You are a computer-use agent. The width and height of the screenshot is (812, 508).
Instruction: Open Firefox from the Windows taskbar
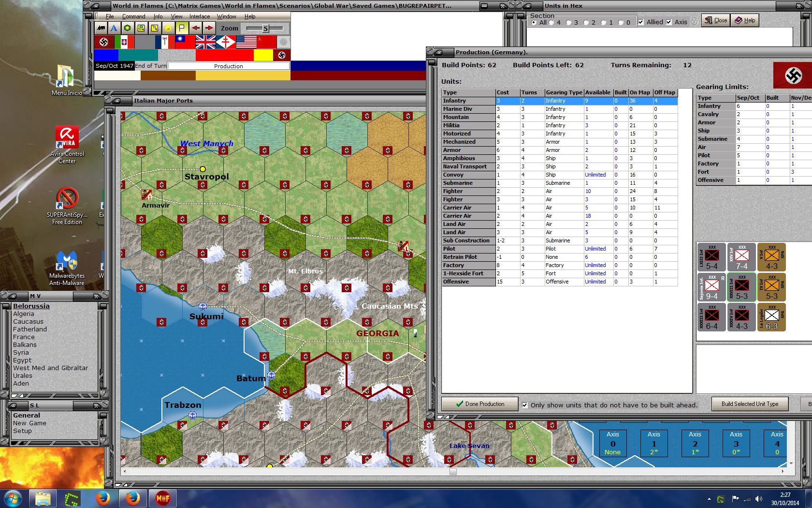102,498
